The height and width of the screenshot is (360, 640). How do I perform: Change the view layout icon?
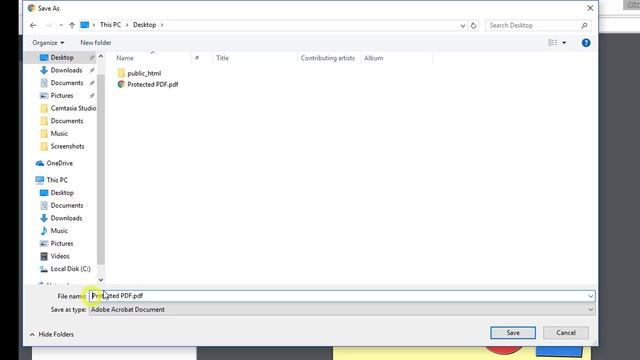tap(553, 42)
